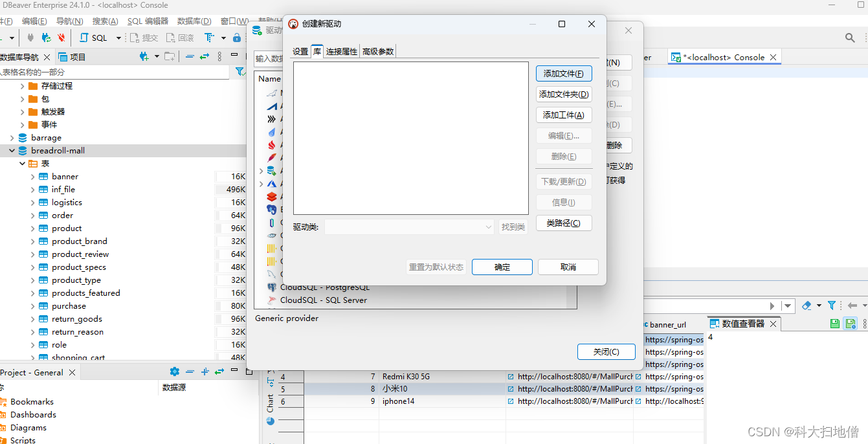The height and width of the screenshot is (444, 868).
Task: Click the navigator filter funnel icon
Action: click(239, 72)
